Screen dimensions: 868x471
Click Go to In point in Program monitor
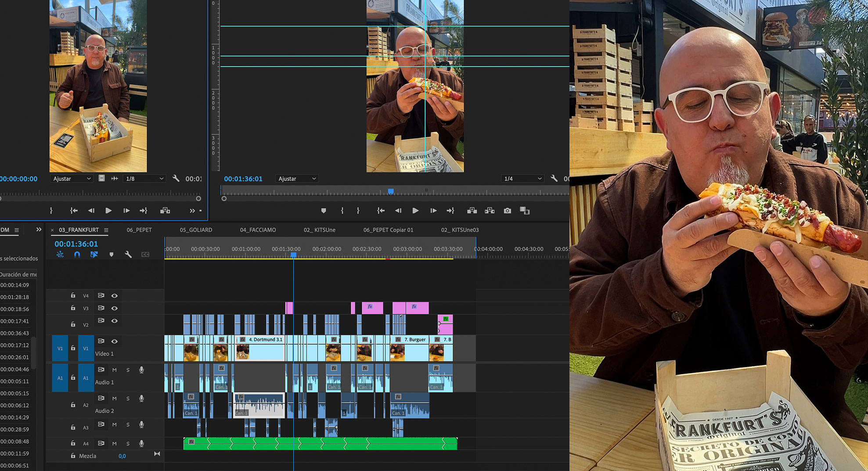point(381,211)
